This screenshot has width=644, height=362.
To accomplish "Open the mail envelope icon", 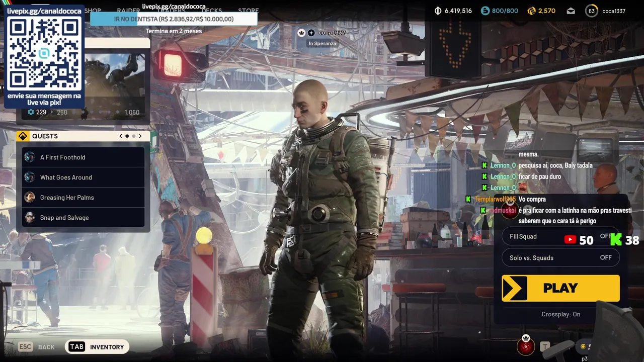I will click(571, 11).
